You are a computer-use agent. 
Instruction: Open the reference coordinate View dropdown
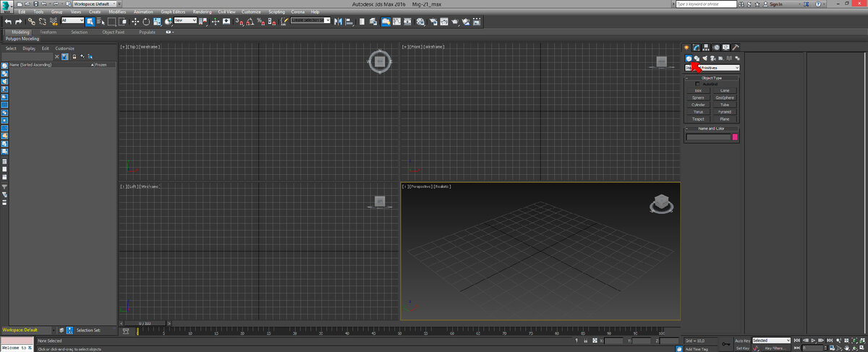(x=185, y=21)
